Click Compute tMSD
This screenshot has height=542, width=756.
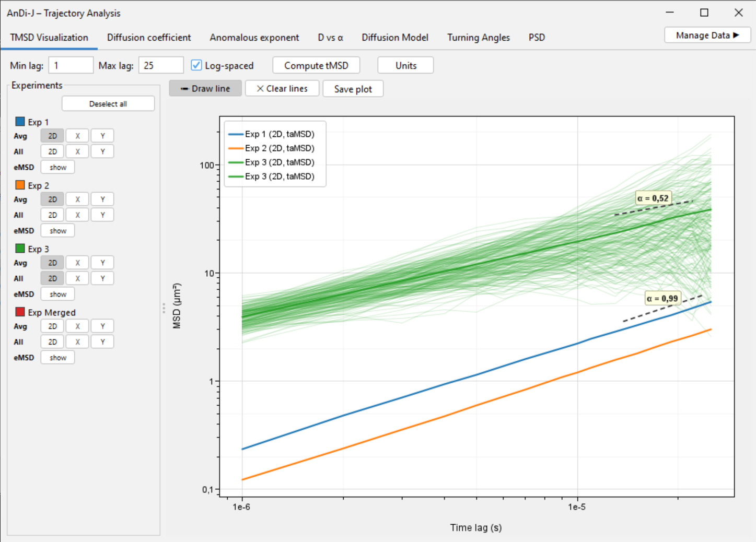316,65
